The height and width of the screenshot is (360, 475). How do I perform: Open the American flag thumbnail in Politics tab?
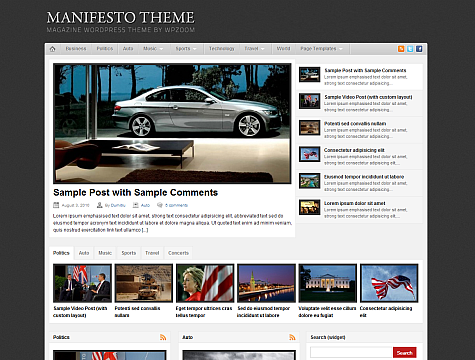(x=389, y=283)
